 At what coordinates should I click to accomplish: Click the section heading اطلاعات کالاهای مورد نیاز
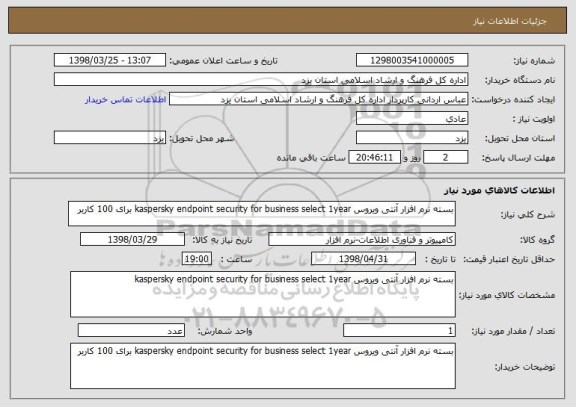coord(499,190)
